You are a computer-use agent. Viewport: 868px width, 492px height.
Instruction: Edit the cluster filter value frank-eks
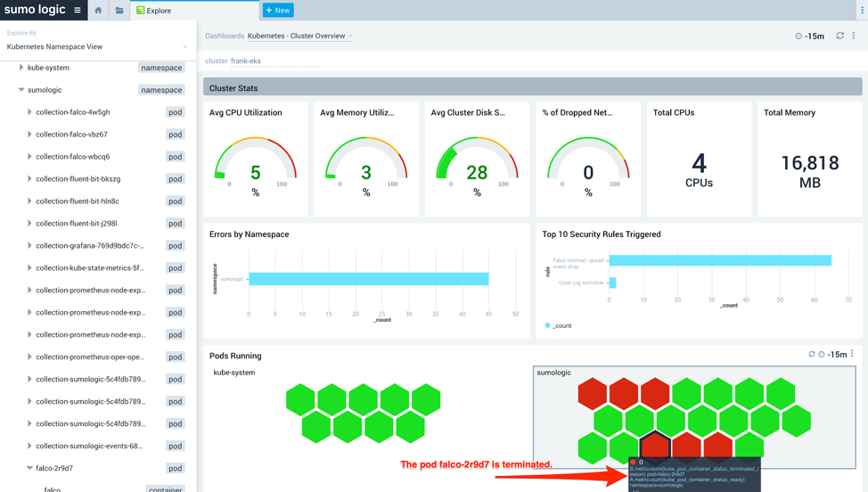pos(246,61)
